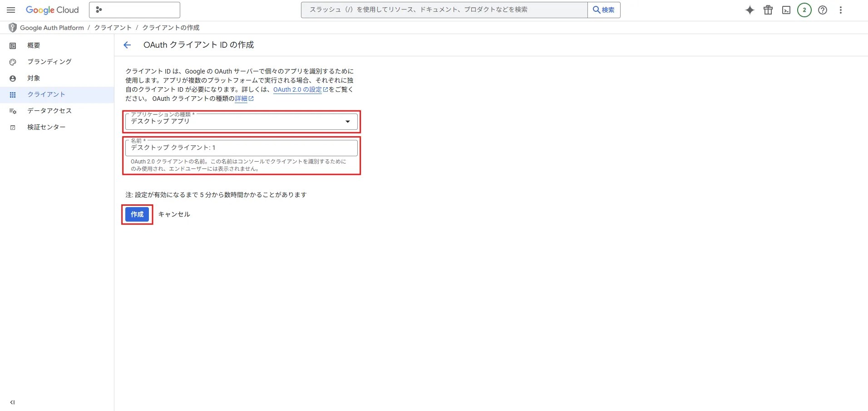
Task: Activate the Cloud Shell terminal icon
Action: [x=786, y=10]
